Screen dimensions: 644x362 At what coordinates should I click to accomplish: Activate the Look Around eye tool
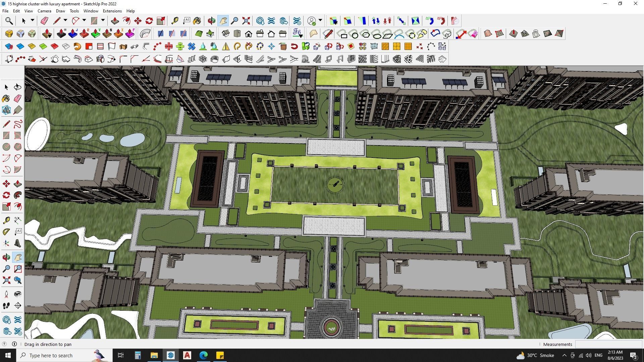[18, 294]
